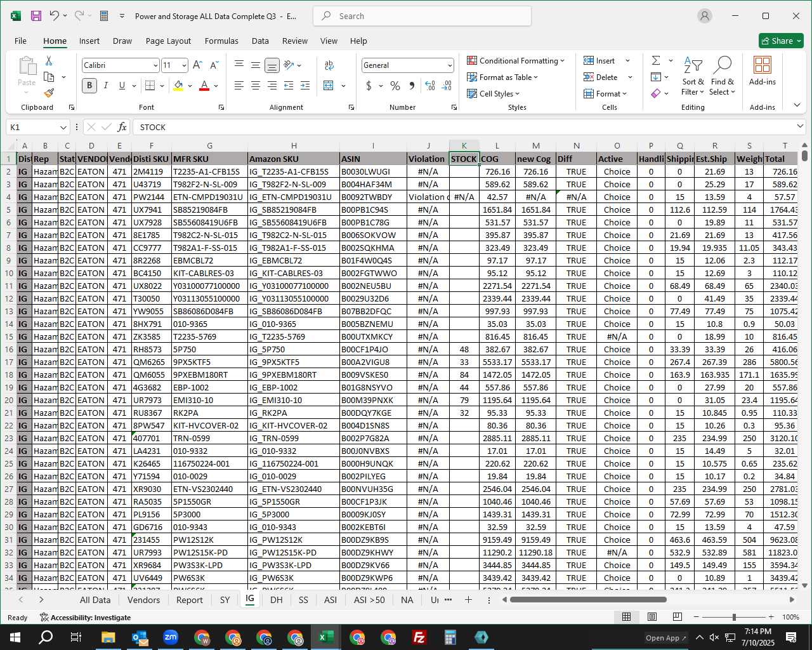The image size is (812, 650).
Task: Click the Save icon in title bar
Action: coord(36,16)
